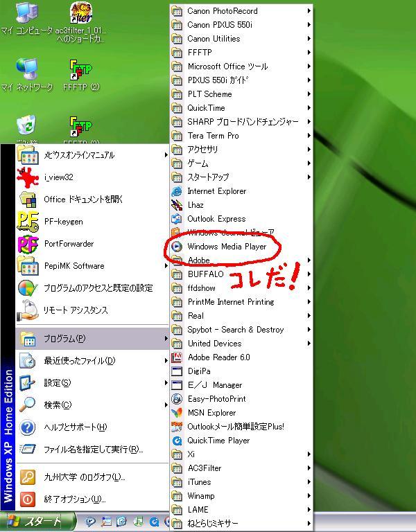Open Xi folder entry
Screen dimensions: 416x532
pos(241,454)
